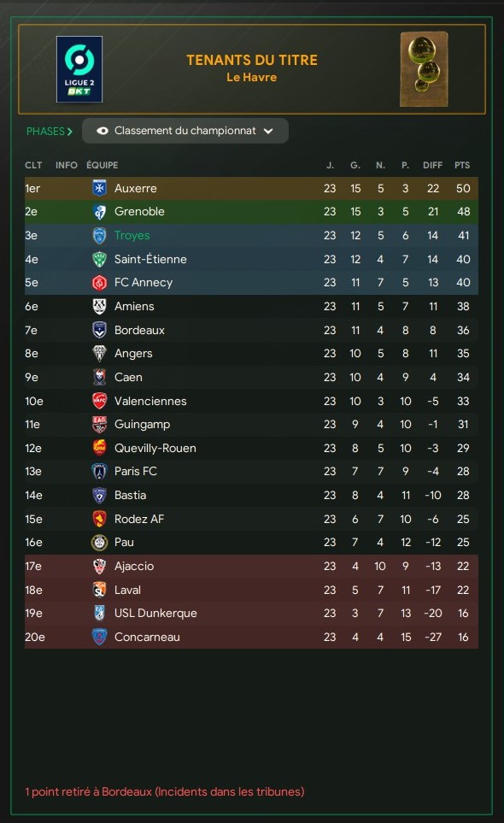Expand the PHASES chevron menu
This screenshot has width=504, height=823.
pos(50,132)
